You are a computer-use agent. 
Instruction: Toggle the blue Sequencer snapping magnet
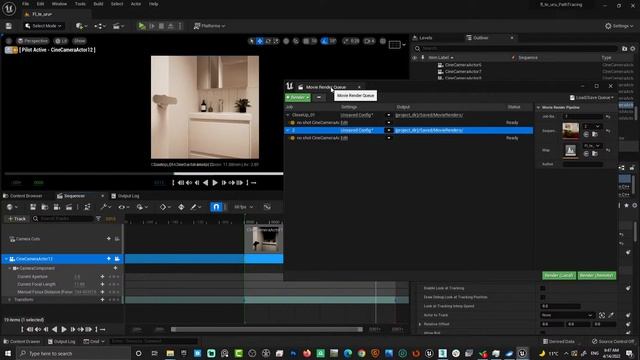coord(216,207)
